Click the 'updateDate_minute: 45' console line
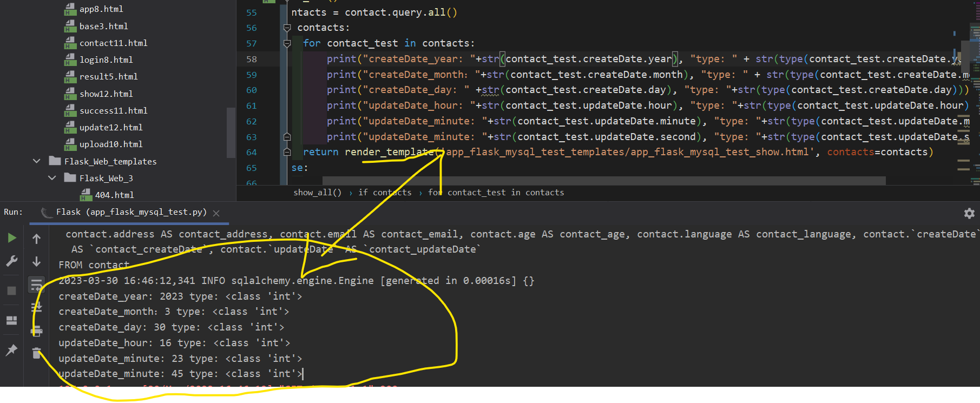Screen dimensions: 980x403 pyautogui.click(x=180, y=374)
